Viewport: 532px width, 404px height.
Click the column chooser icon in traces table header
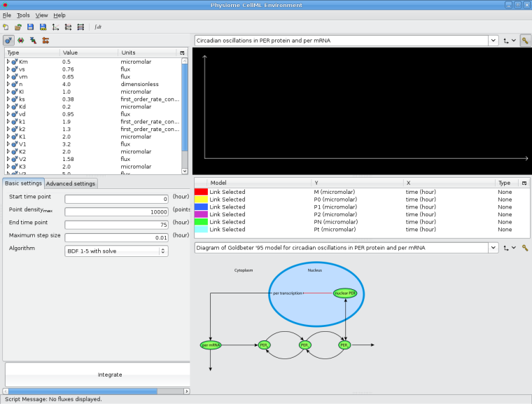(524, 183)
